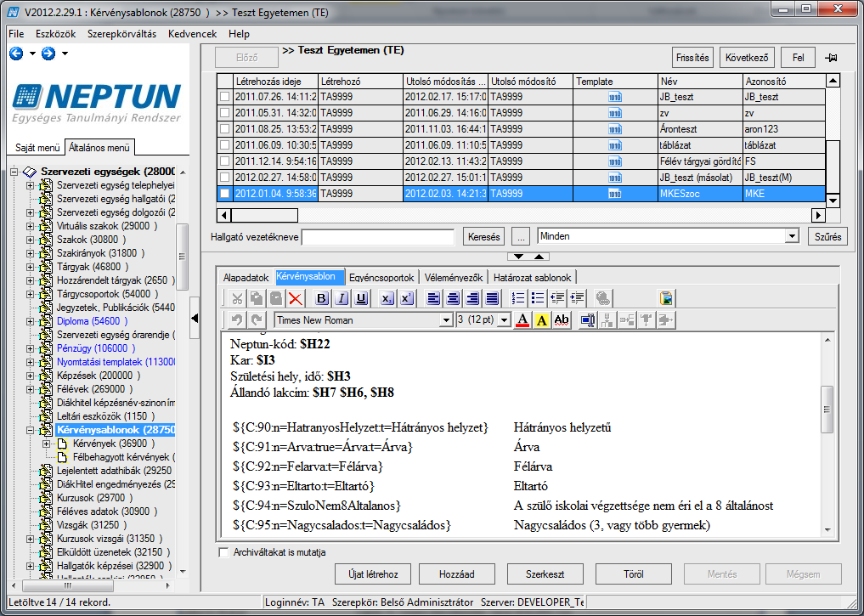Check the box for the Áronteszt row
The height and width of the screenshot is (616, 864).
[225, 129]
